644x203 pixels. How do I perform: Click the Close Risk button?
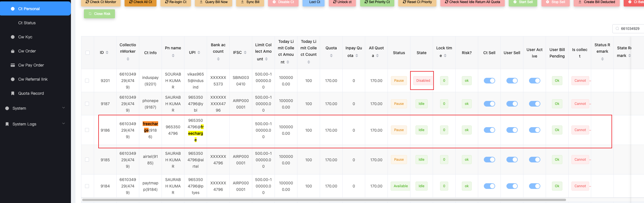(99, 14)
